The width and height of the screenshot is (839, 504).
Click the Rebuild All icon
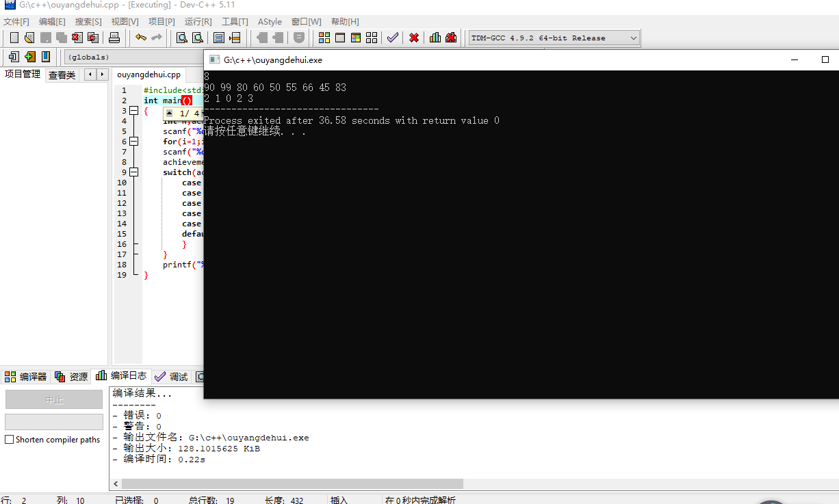pyautogui.click(x=372, y=38)
